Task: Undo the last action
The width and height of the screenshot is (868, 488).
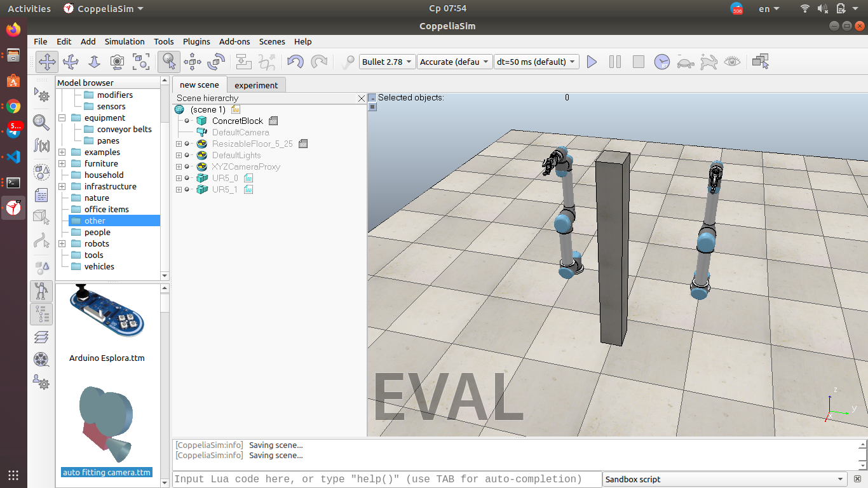Action: click(x=295, y=62)
